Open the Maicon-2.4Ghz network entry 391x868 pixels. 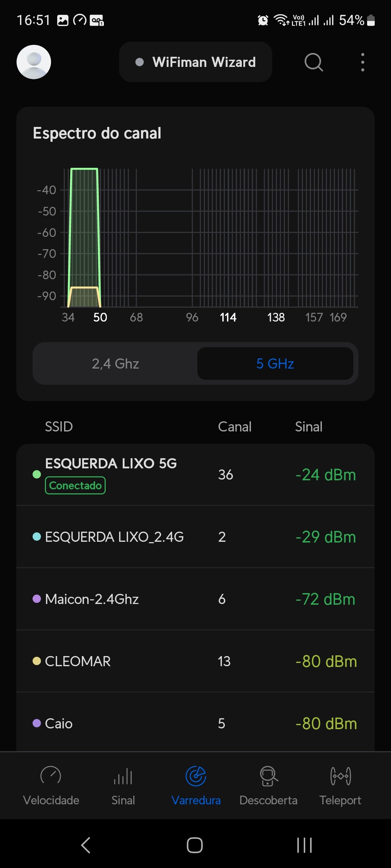point(195,599)
